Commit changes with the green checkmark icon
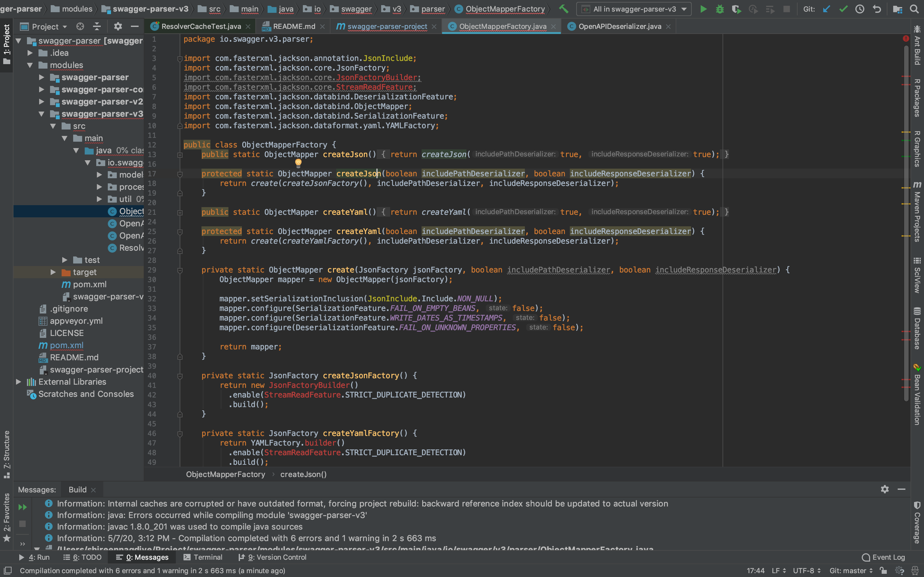 [843, 9]
